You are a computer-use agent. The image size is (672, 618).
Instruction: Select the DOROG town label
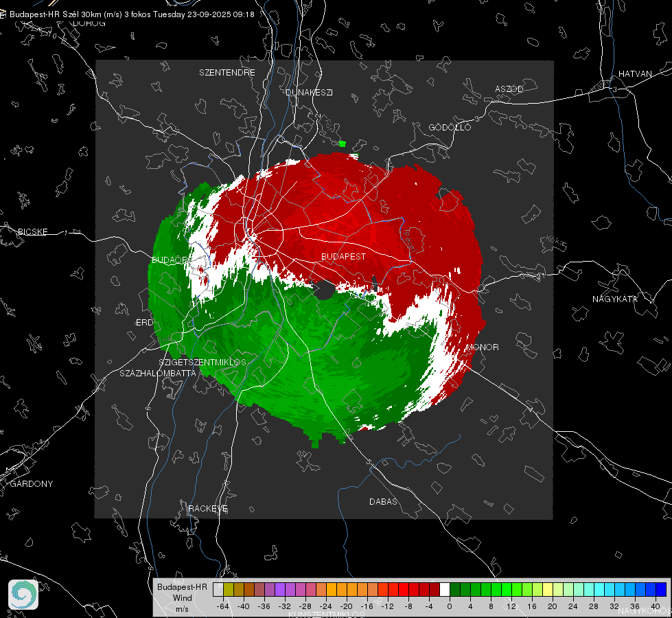click(89, 23)
